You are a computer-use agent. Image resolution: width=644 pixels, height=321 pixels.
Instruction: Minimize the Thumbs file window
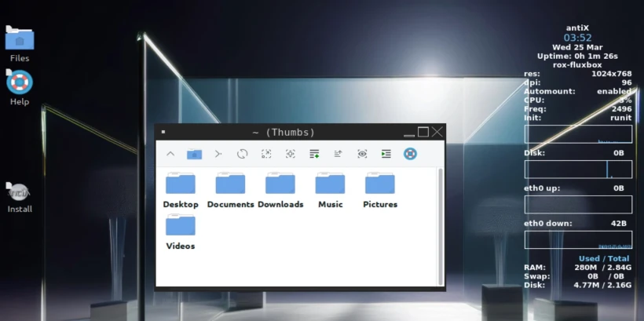click(x=408, y=133)
